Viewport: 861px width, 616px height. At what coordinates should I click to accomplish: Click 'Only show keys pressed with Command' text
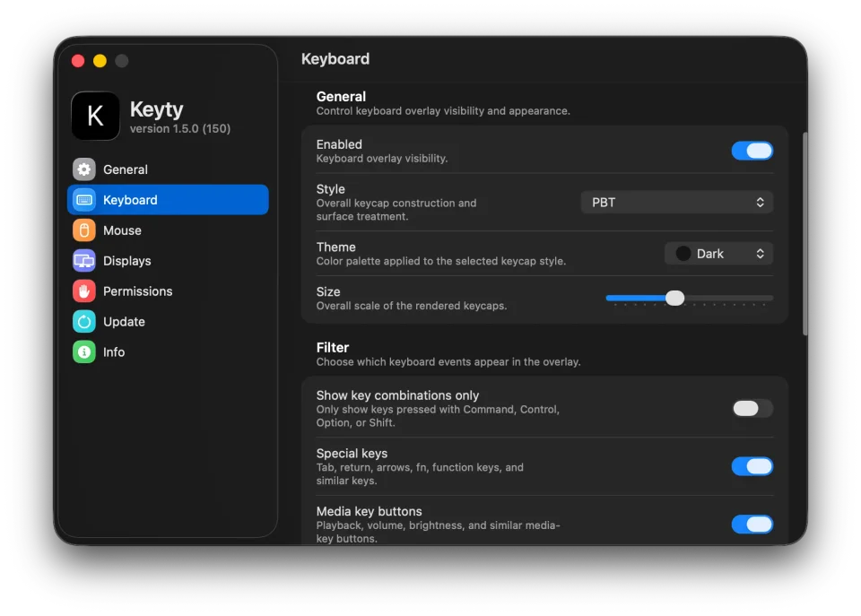tap(438, 416)
